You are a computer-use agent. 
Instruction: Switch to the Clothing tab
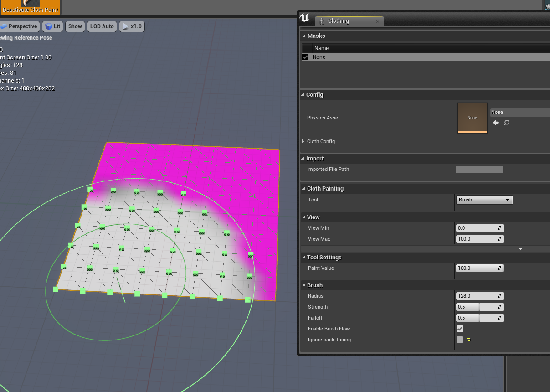[x=338, y=21]
